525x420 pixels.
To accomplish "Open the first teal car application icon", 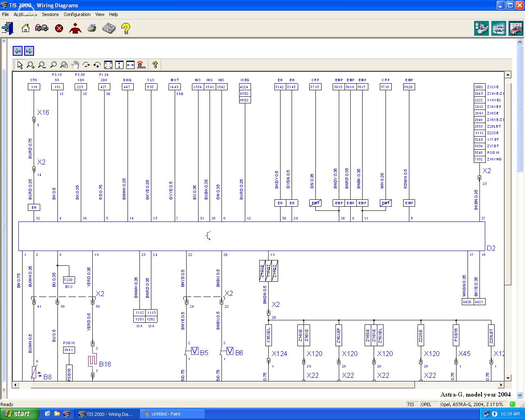I will point(482,28).
